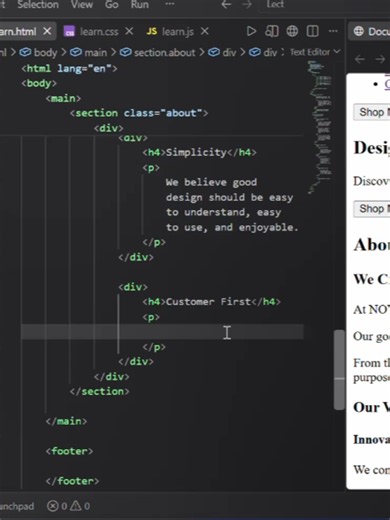Click the closing main tag
Image resolution: width=390 pixels, height=520 pixels.
[x=66, y=421]
